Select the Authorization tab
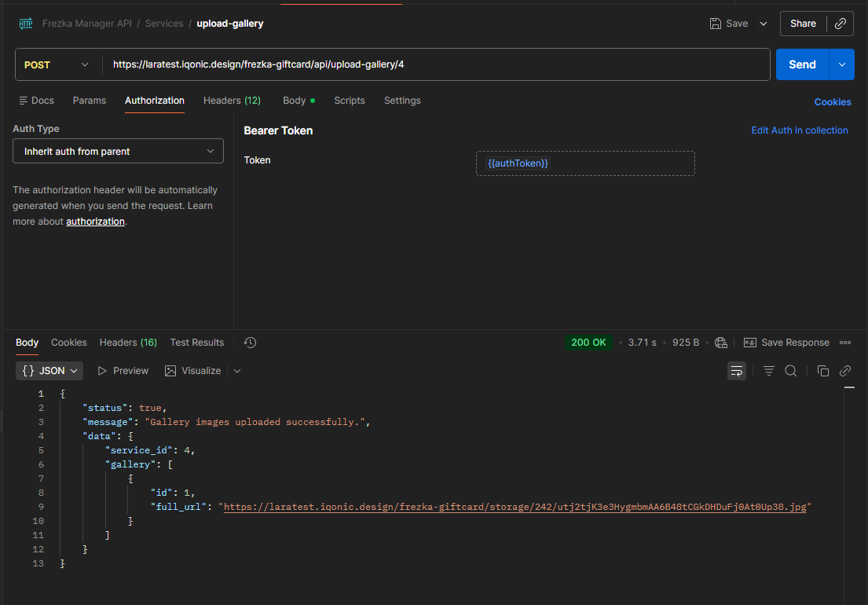The width and height of the screenshot is (868, 605). pyautogui.click(x=155, y=101)
